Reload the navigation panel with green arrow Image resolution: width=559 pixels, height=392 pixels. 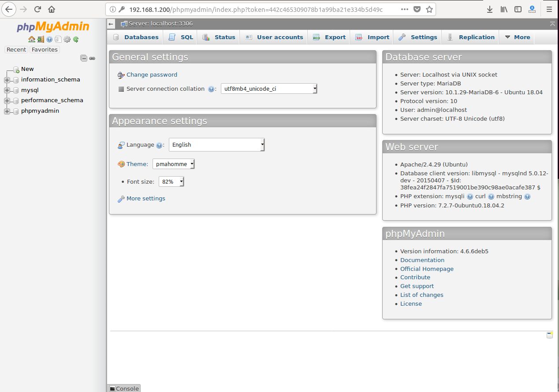[76, 39]
